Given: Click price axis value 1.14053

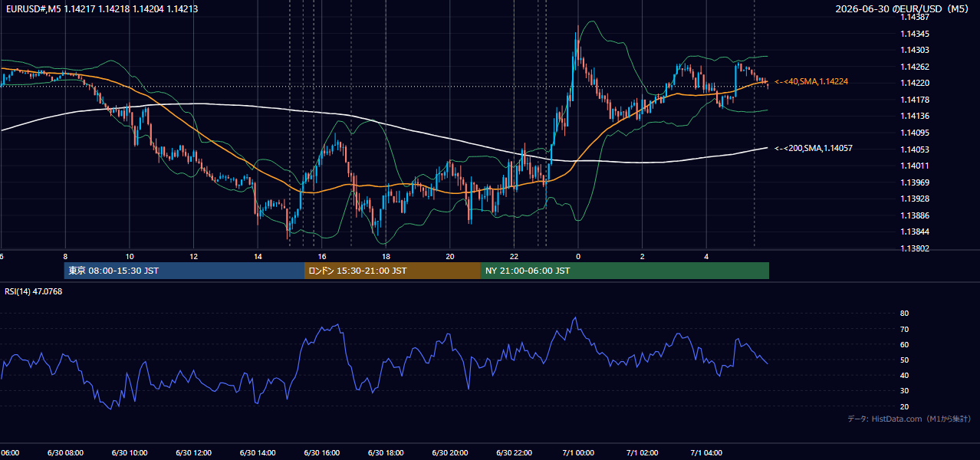Looking at the screenshot, I should pos(915,149).
